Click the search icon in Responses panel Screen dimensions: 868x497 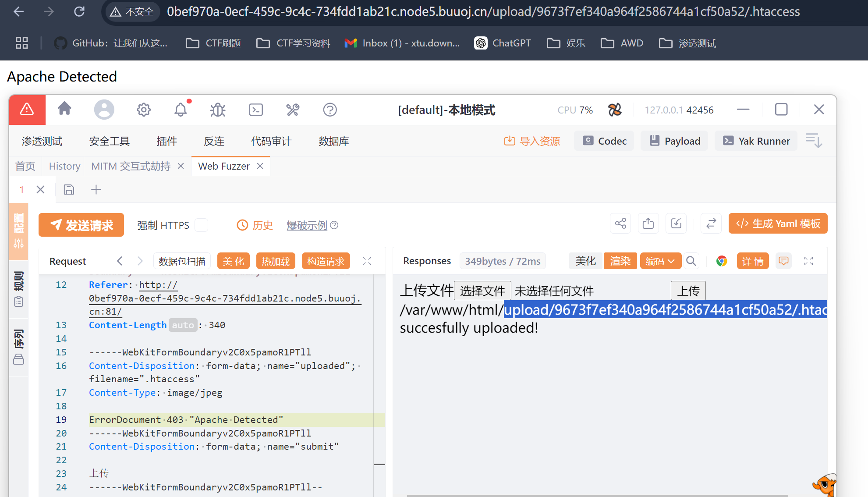click(691, 261)
